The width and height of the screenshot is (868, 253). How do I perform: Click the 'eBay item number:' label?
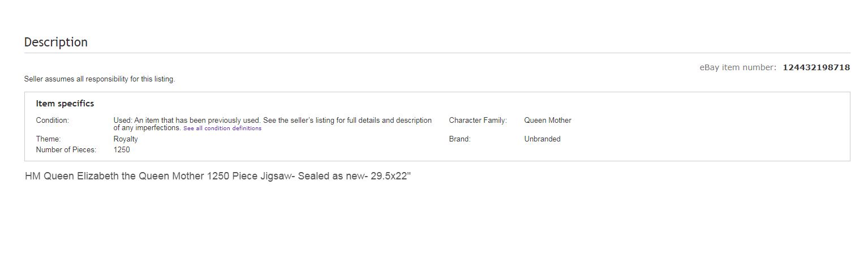click(x=738, y=67)
